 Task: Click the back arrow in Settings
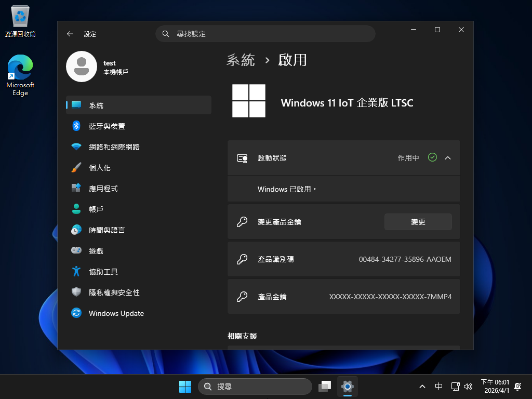coord(70,34)
